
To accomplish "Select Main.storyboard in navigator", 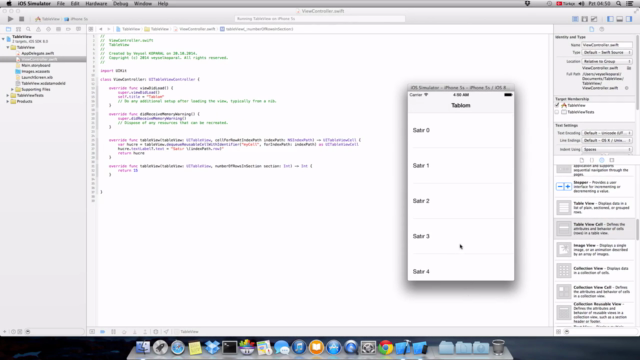I will [x=36, y=65].
